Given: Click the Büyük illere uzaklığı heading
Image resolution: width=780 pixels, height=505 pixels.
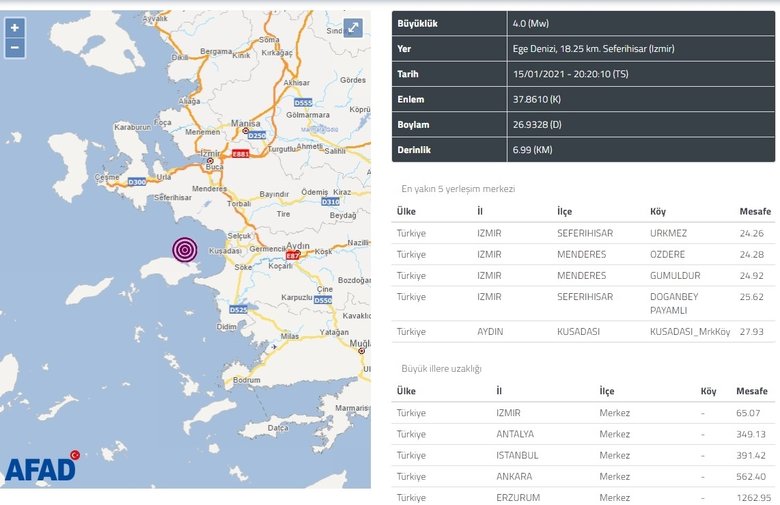Looking at the screenshot, I should coord(441,369).
